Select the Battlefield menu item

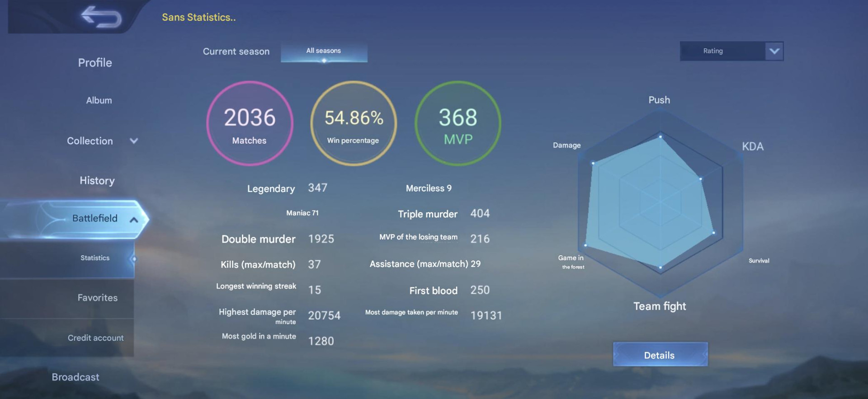click(75, 219)
